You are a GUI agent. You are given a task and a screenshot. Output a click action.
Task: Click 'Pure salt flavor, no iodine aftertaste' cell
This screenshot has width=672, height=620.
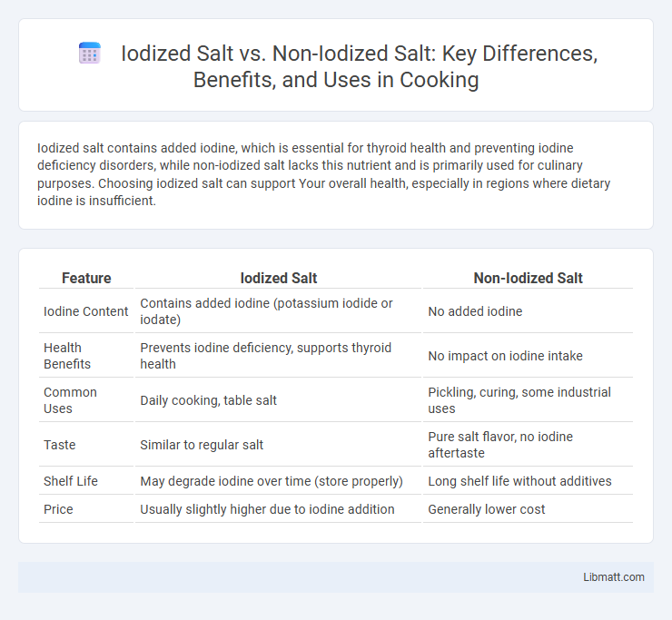pos(528,445)
